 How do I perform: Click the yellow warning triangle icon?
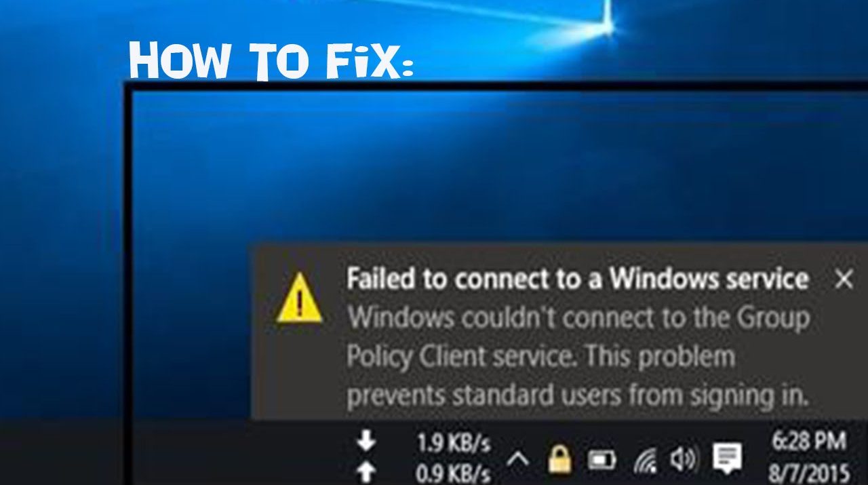[300, 297]
